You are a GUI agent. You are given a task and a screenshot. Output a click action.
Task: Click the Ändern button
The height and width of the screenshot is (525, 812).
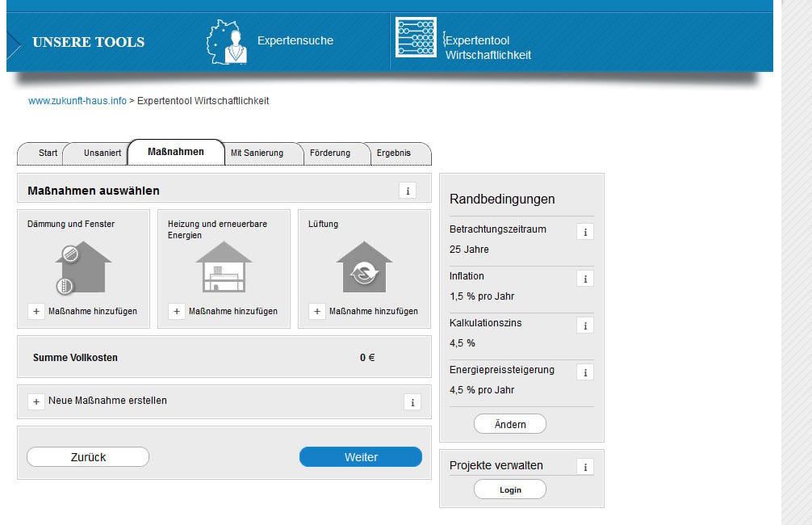[510, 424]
